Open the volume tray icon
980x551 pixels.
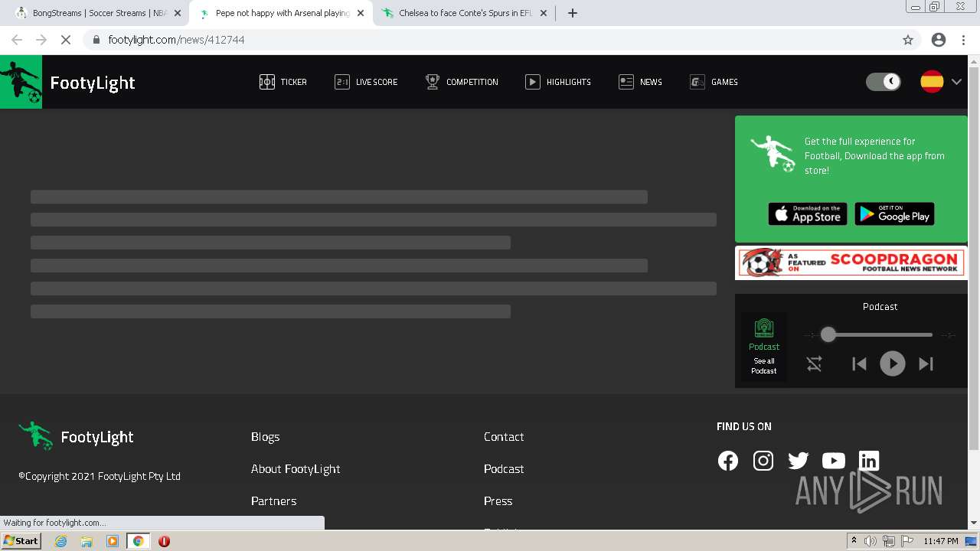[871, 541]
